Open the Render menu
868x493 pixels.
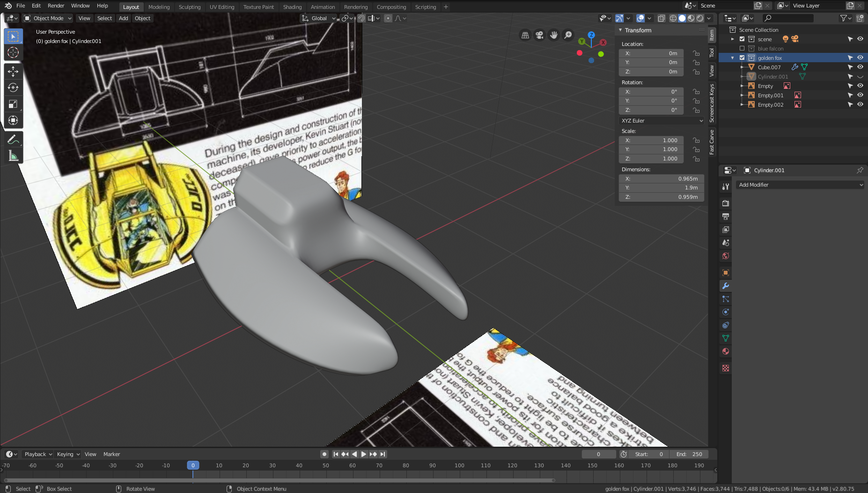pyautogui.click(x=56, y=6)
